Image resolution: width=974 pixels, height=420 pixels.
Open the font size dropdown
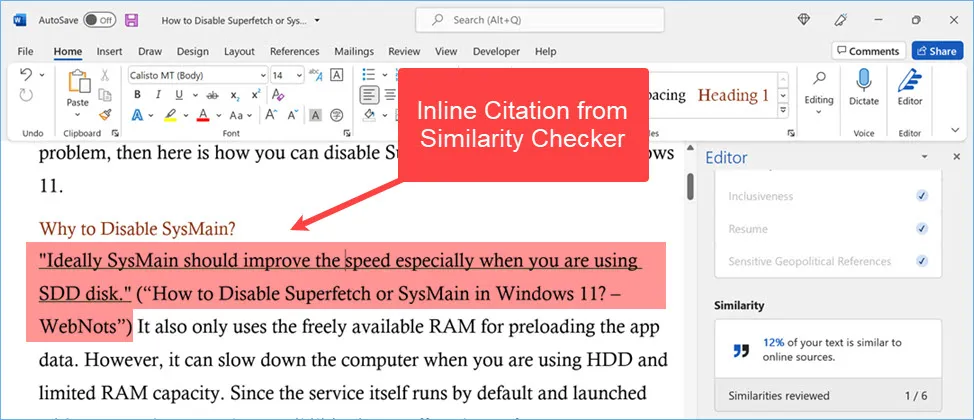[x=299, y=75]
